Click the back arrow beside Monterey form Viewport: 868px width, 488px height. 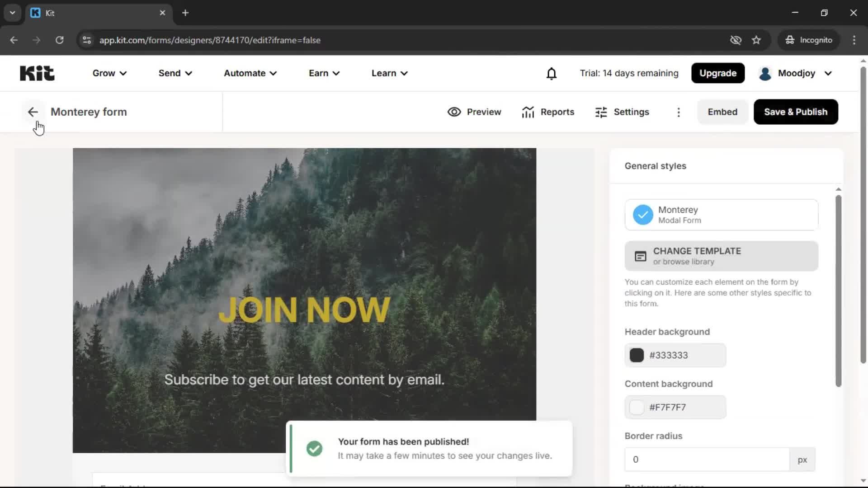[x=32, y=112]
